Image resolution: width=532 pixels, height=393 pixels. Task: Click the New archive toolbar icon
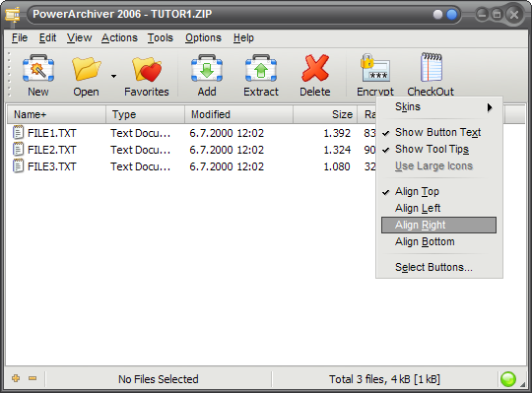click(38, 68)
